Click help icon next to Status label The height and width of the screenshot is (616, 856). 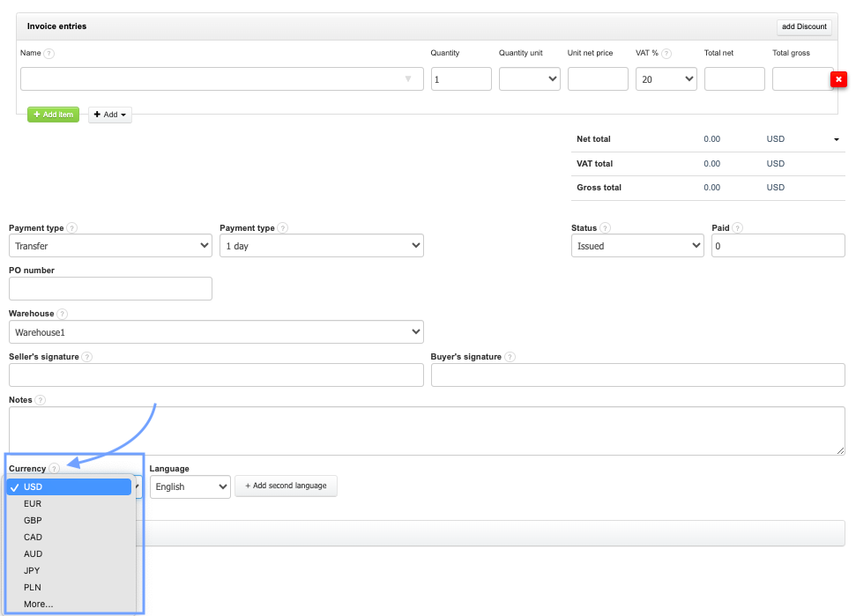606,228
